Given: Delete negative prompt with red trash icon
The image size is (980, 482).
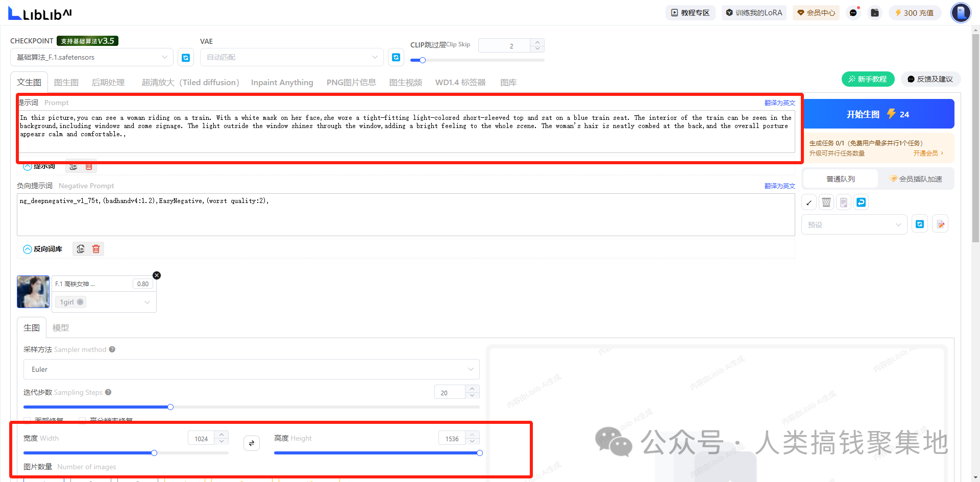Looking at the screenshot, I should [96, 249].
